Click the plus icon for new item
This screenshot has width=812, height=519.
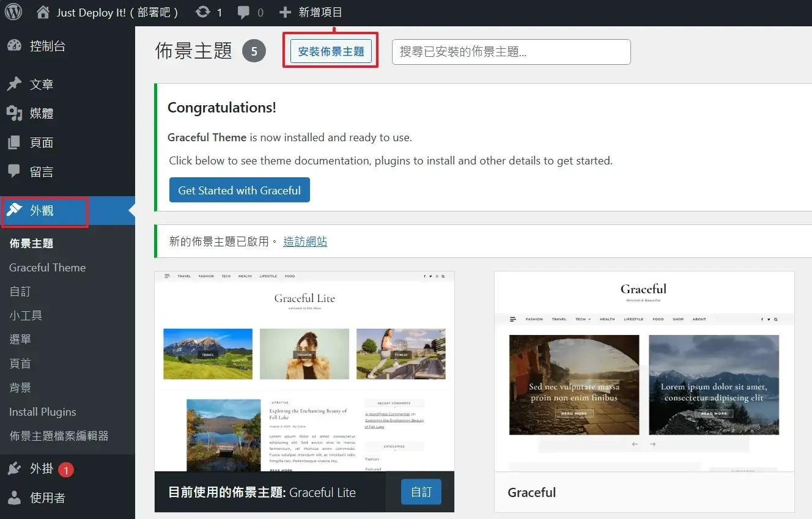[285, 12]
